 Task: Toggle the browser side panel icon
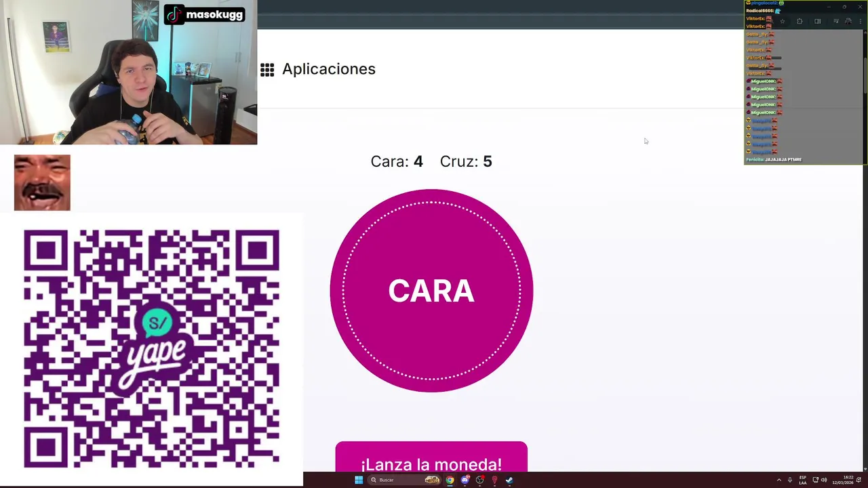click(818, 21)
